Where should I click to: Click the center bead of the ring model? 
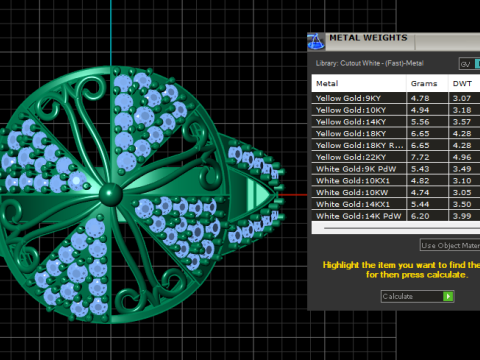tap(111, 194)
